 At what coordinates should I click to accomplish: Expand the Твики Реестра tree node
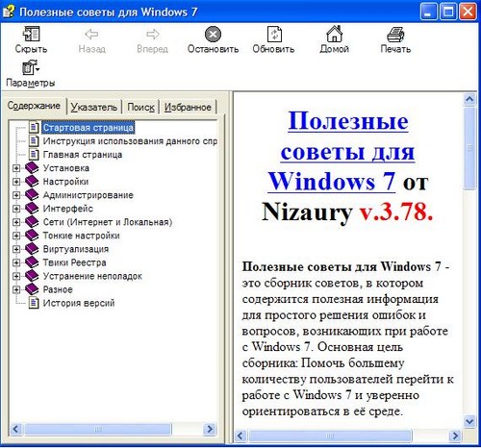point(16,262)
